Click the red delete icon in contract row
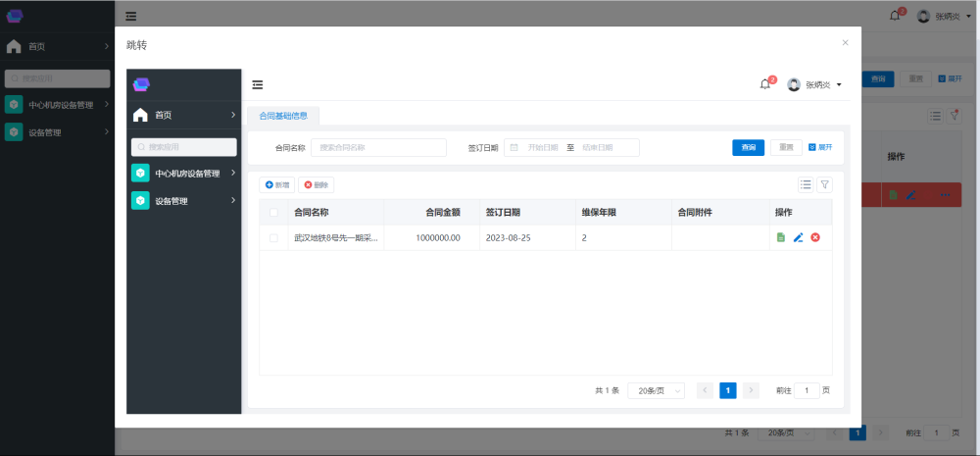Viewport: 980px width, 456px height. coord(814,237)
